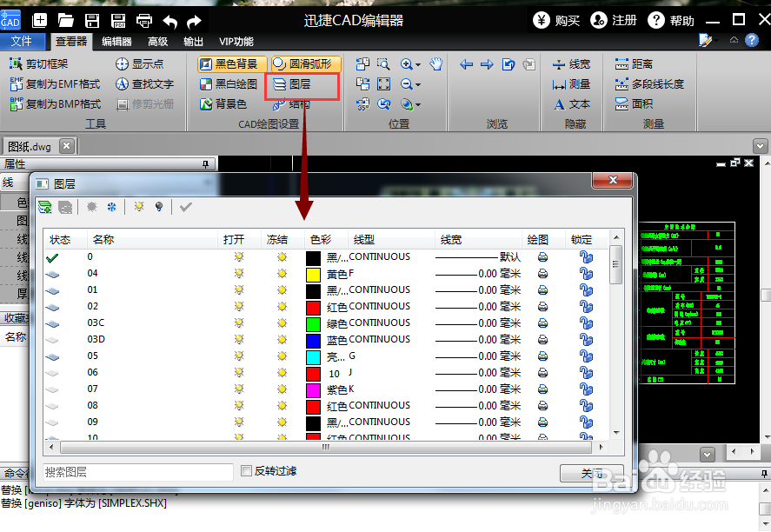Click the fit-to-window icon
Image resolution: width=771 pixels, height=532 pixels.
pyautogui.click(x=383, y=84)
